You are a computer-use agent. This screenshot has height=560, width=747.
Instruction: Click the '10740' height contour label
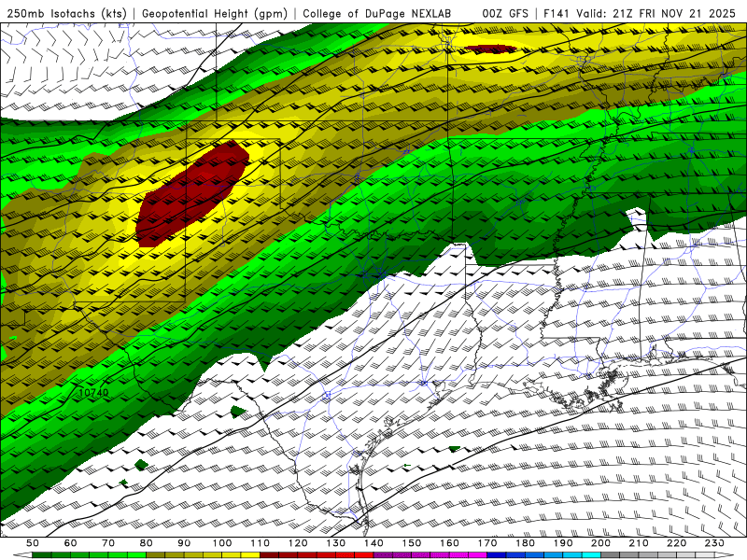pyautogui.click(x=93, y=393)
